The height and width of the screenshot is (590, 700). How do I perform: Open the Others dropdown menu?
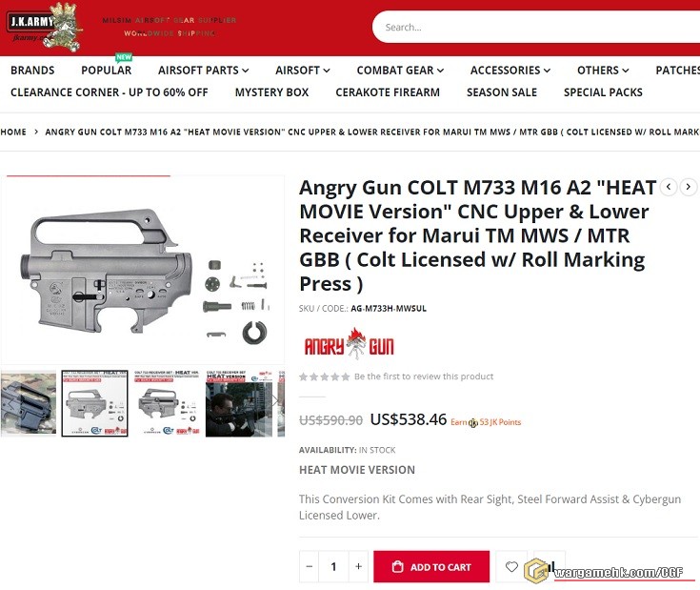pos(603,71)
